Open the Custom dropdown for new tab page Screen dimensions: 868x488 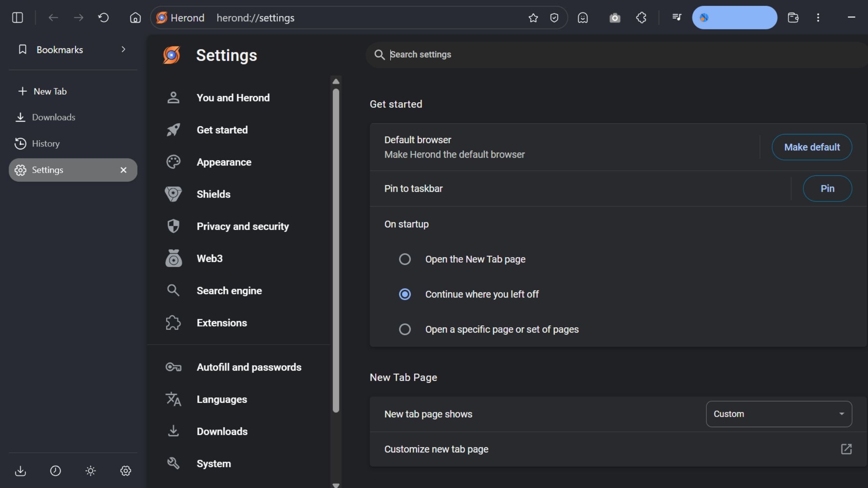[778, 414]
